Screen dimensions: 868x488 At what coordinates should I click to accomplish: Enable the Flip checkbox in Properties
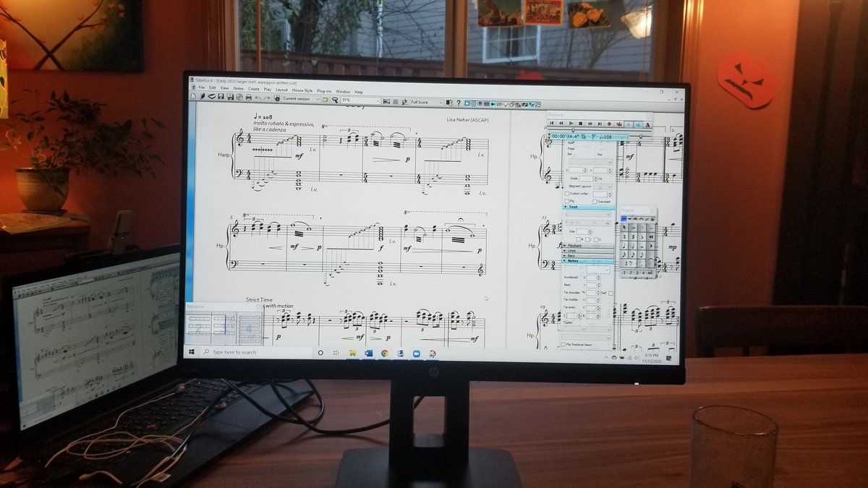pyautogui.click(x=567, y=201)
